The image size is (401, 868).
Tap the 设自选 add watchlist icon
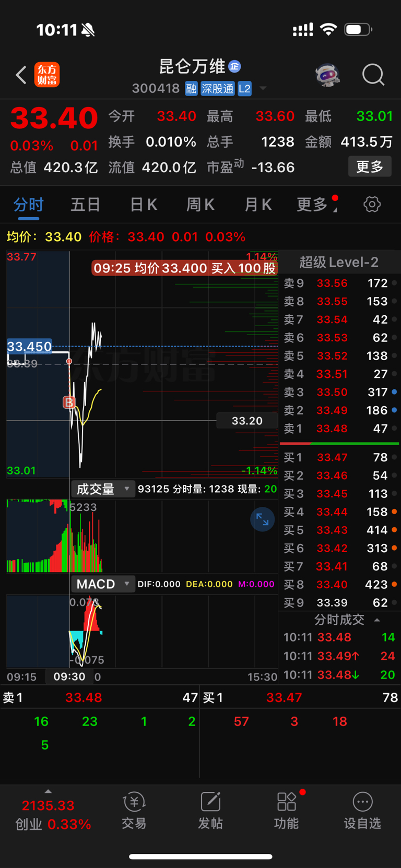coord(362,811)
